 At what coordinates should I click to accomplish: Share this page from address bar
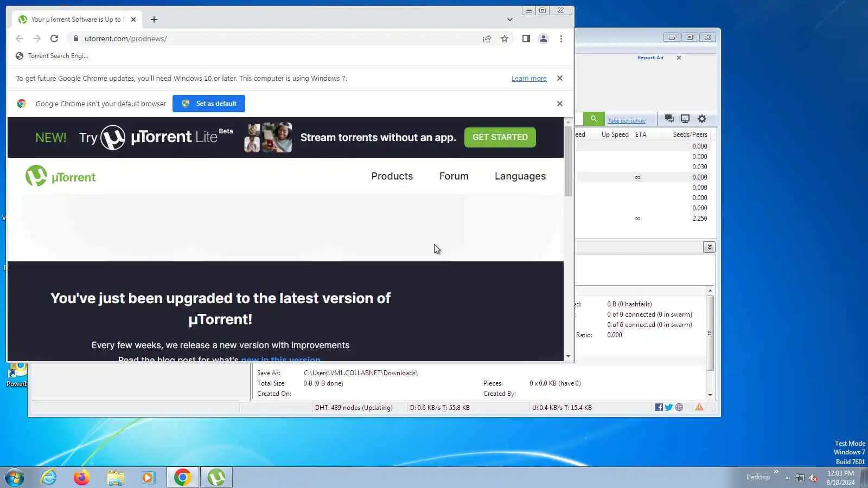[487, 38]
